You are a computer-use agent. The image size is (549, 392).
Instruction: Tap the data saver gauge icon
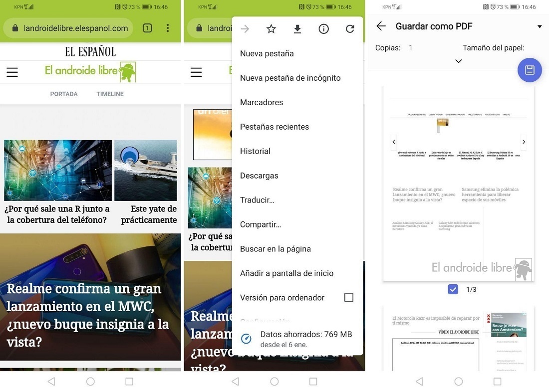pyautogui.click(x=246, y=339)
